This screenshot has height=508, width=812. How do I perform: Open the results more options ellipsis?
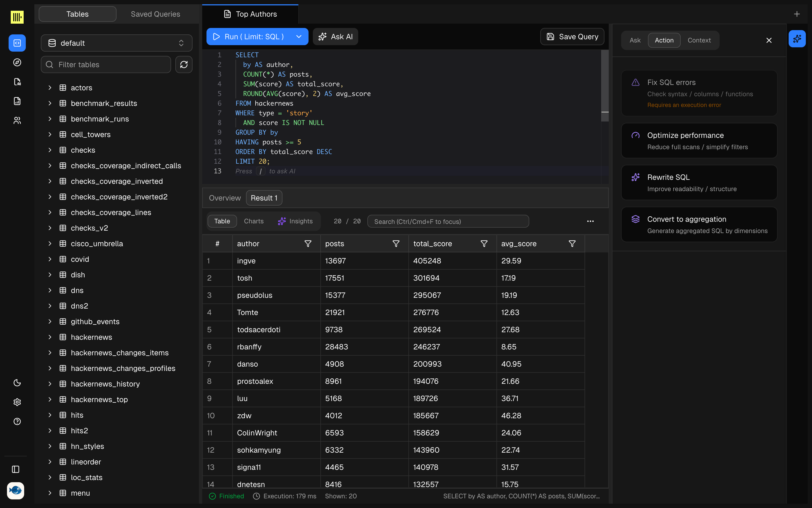click(x=590, y=221)
